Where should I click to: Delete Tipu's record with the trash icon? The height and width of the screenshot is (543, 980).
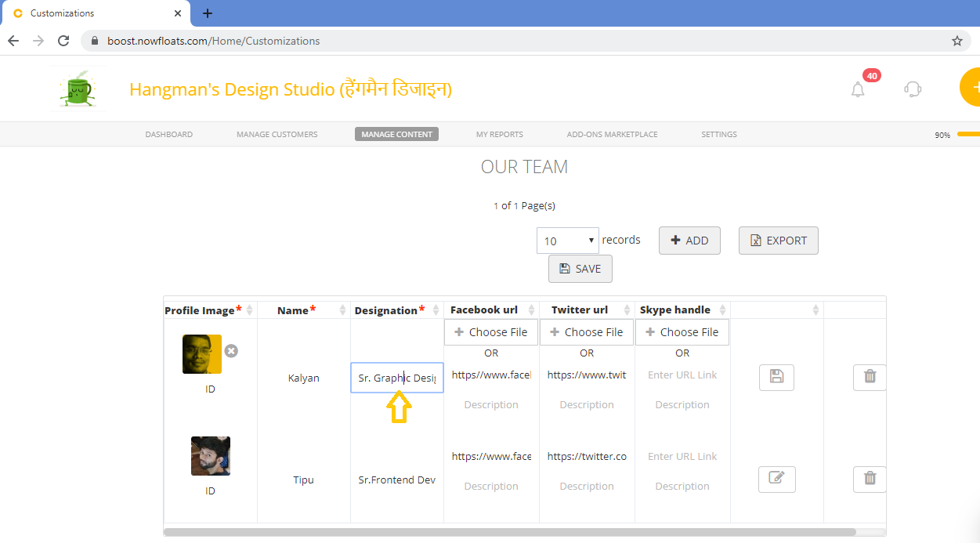pos(870,479)
